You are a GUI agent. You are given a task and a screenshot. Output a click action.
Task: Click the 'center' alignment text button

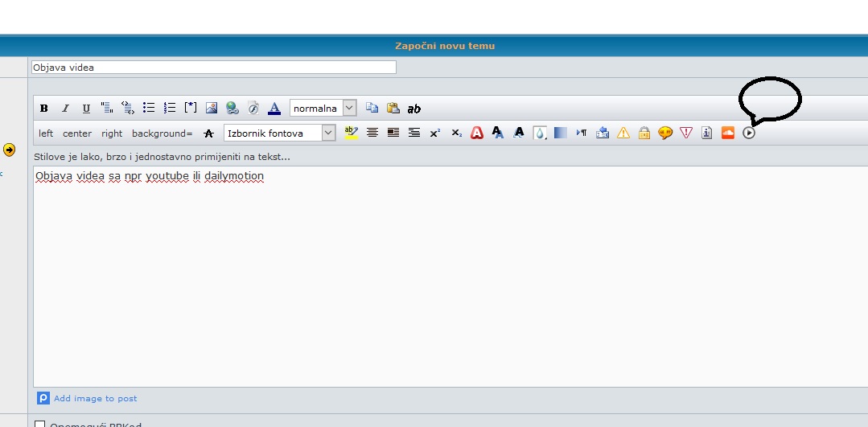click(77, 133)
